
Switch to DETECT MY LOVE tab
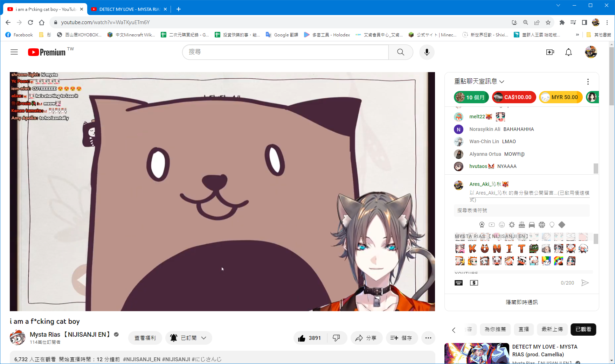coord(129,9)
